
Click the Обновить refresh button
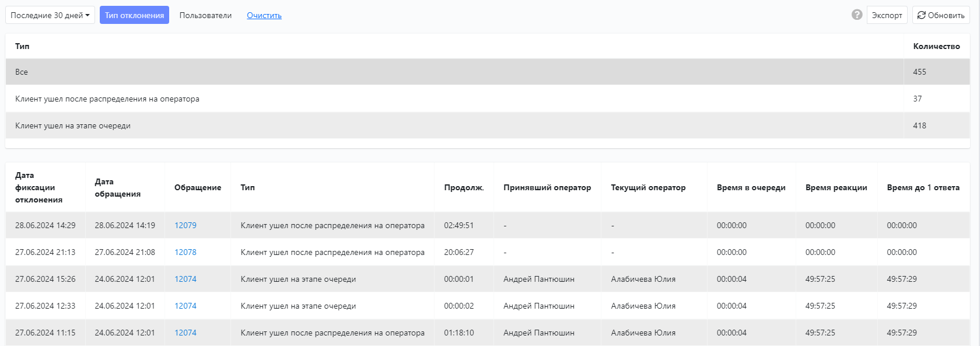tap(941, 15)
